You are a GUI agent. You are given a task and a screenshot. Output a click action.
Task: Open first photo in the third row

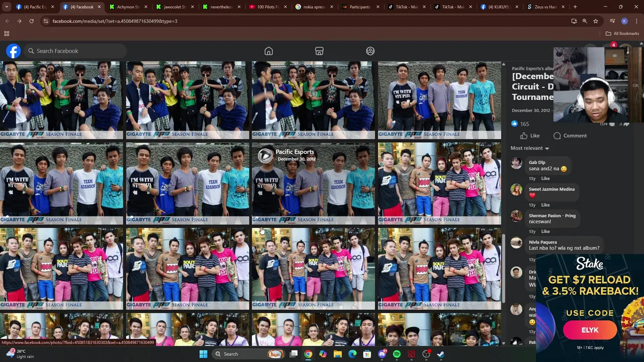[x=61, y=268]
